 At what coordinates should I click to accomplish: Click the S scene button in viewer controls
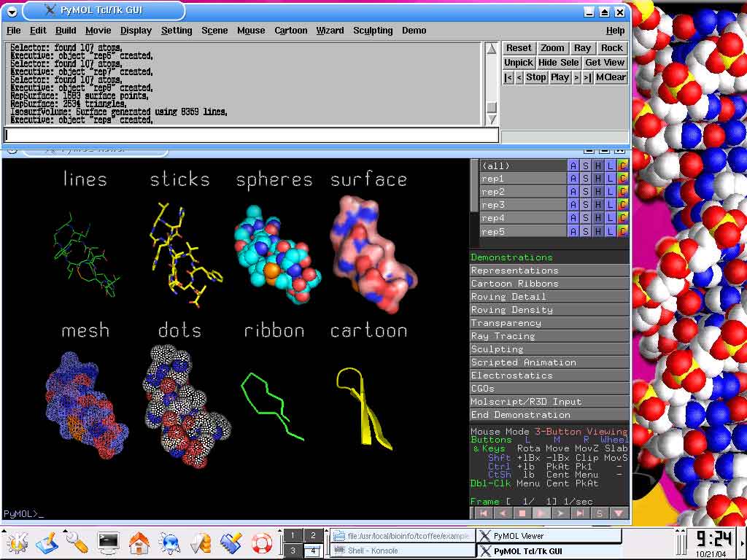click(600, 513)
